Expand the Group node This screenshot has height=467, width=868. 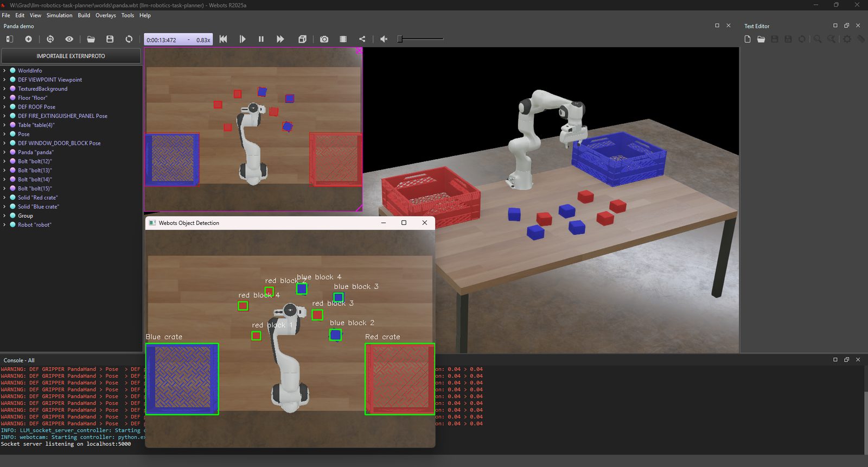pos(4,216)
